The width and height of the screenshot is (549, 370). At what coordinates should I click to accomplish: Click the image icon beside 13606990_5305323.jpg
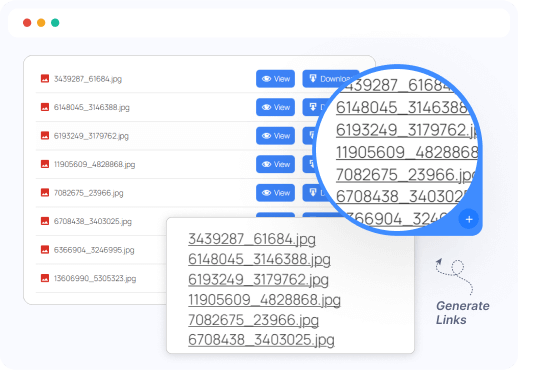pos(45,278)
